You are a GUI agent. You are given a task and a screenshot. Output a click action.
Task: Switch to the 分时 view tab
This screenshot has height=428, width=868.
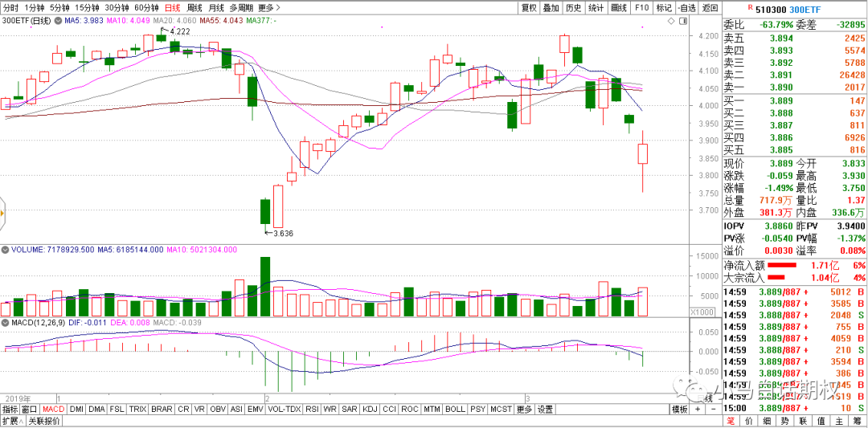[10, 8]
